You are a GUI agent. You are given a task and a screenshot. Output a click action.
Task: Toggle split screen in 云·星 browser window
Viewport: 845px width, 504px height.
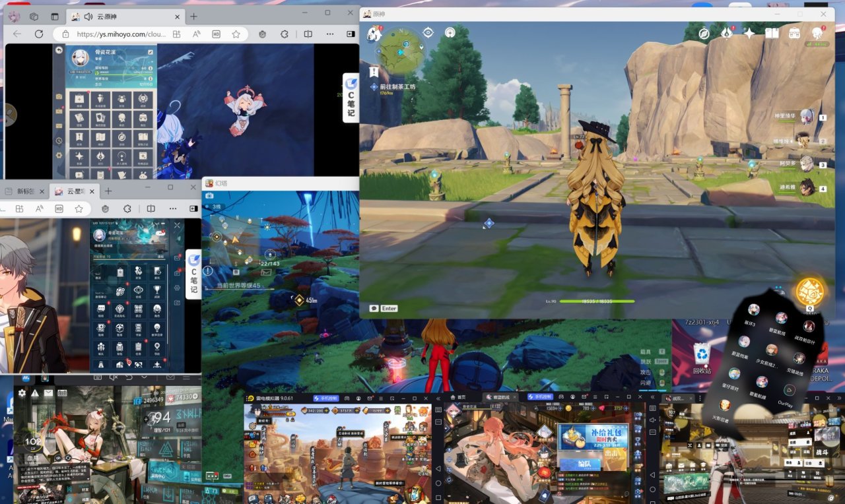click(x=150, y=208)
